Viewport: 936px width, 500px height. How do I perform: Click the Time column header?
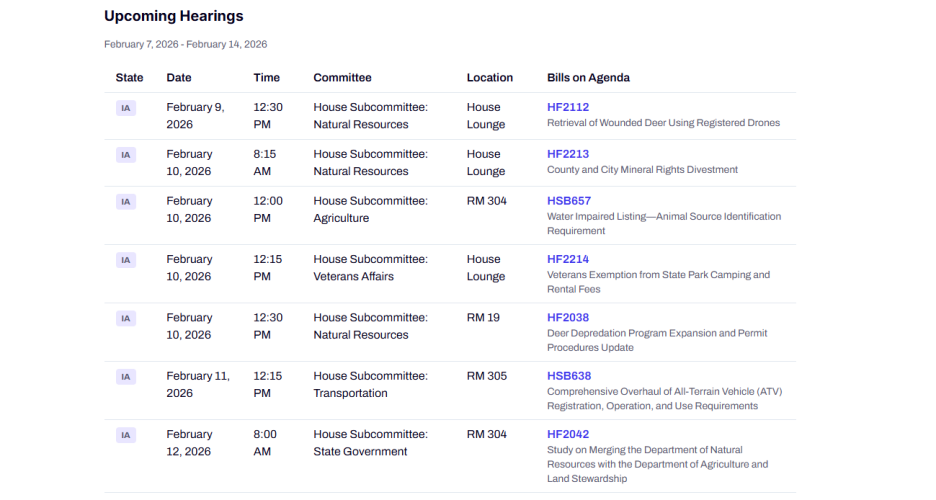pos(266,78)
